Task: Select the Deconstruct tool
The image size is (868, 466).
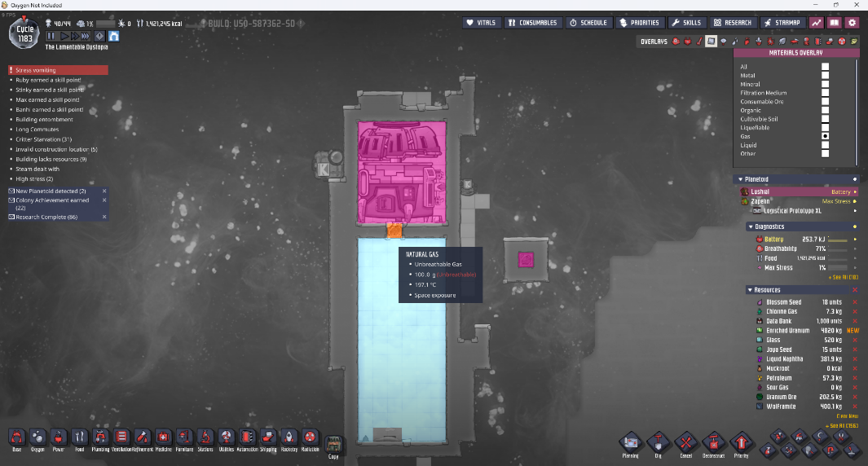Action: [714, 444]
